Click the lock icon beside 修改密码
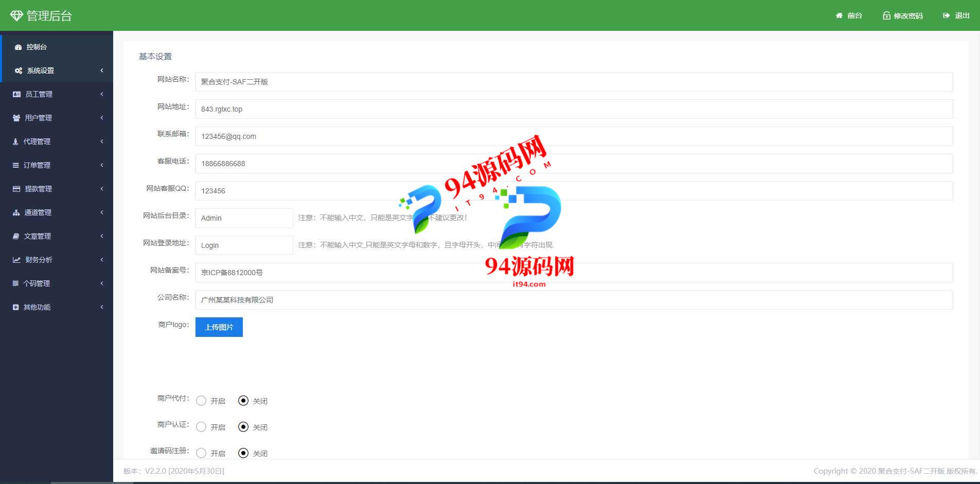This screenshot has height=484, width=980. (x=886, y=15)
